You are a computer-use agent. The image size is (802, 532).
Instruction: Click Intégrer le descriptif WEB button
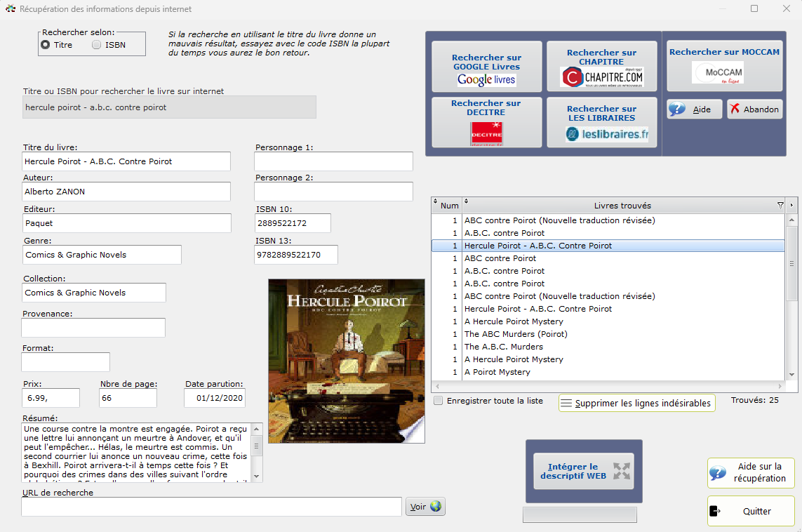(584, 471)
